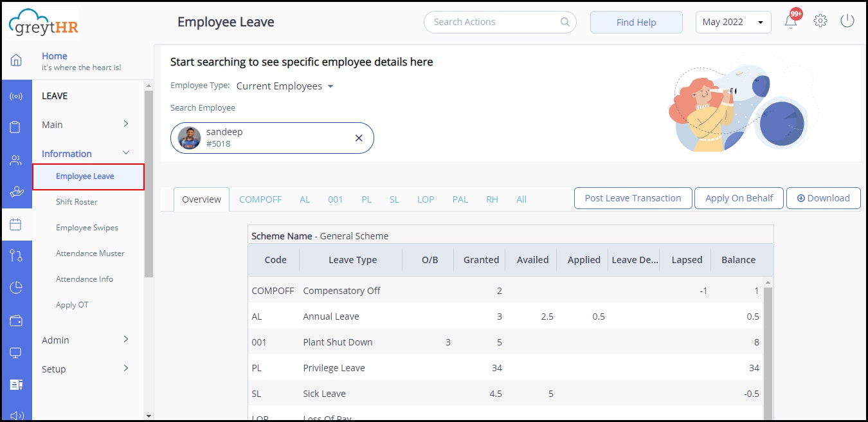Open the notifications bell showing 99+

coord(791,21)
